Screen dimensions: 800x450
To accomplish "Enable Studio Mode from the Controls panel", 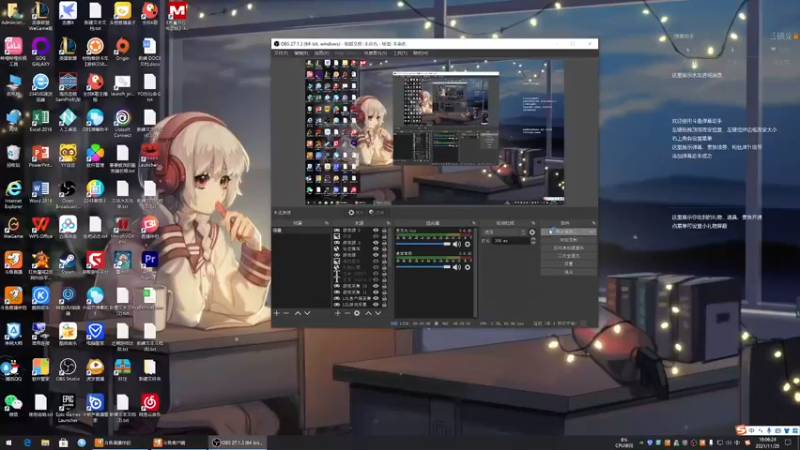I will (x=568, y=256).
